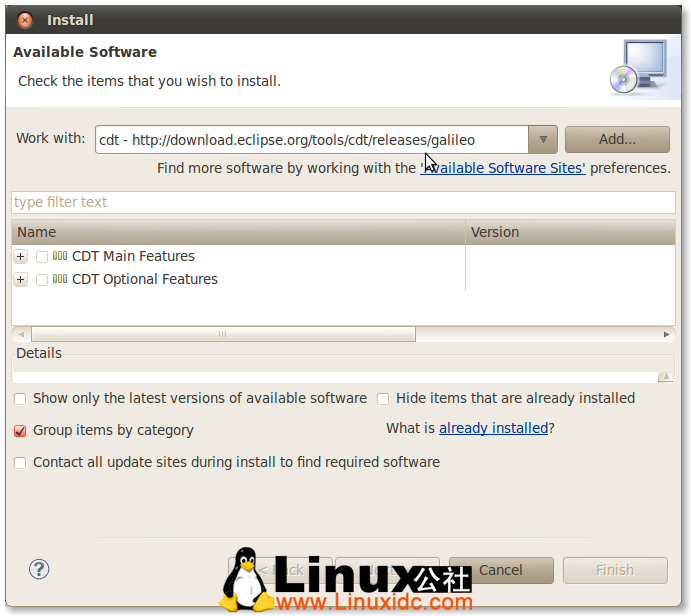Expand the CDT Optional Features node
Screen dimensions: 691x616
[x=21, y=279]
